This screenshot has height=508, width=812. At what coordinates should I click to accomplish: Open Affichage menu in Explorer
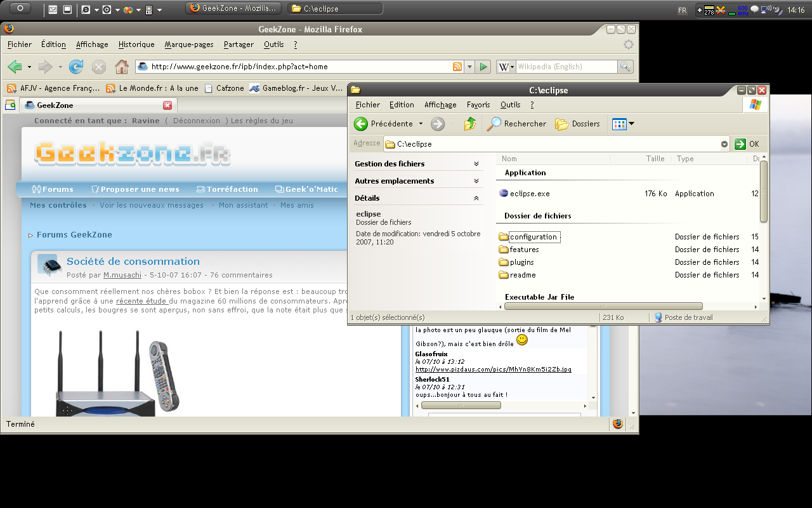440,105
